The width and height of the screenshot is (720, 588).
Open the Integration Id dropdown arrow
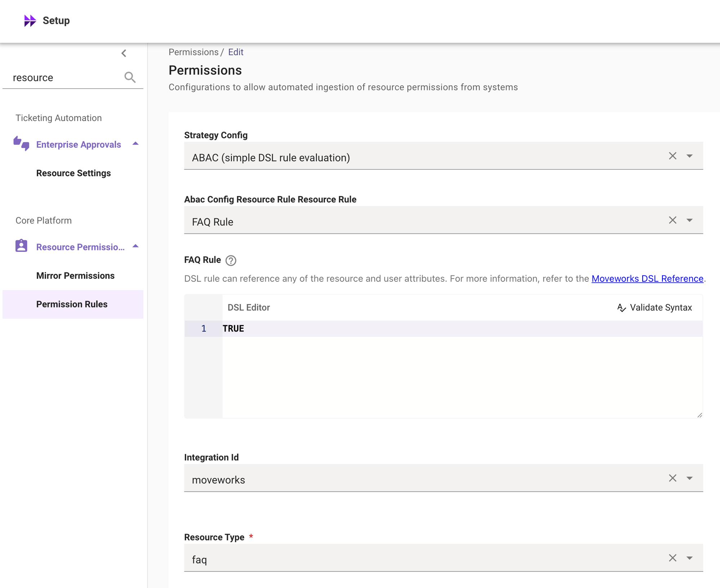689,478
